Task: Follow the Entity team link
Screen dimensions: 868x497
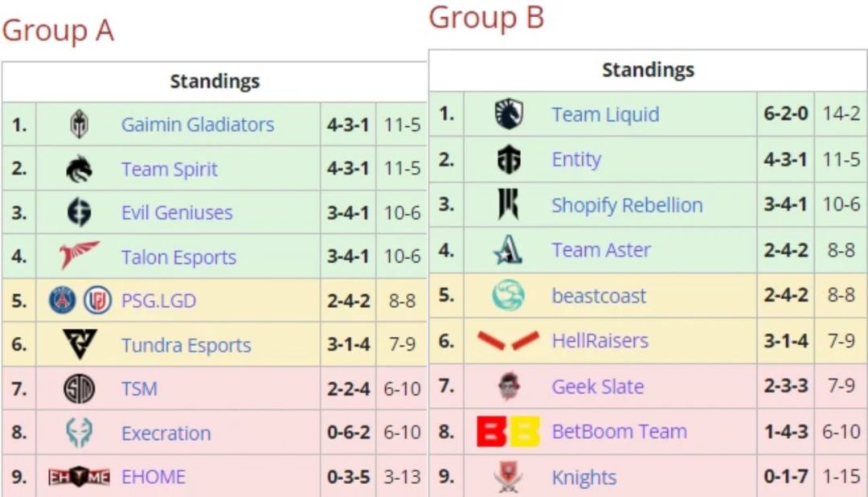Action: point(575,159)
